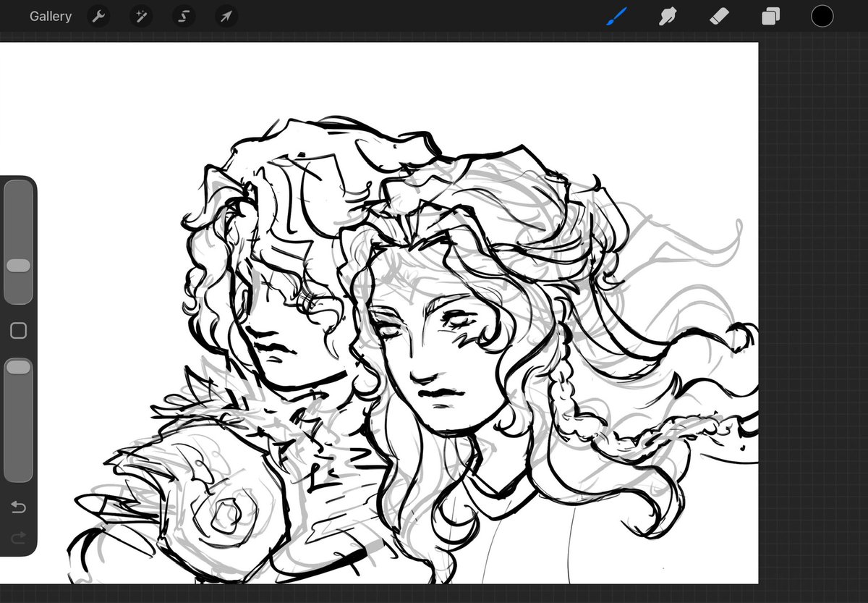Image resolution: width=868 pixels, height=603 pixels.
Task: Return to the Gallery
Action: (51, 16)
